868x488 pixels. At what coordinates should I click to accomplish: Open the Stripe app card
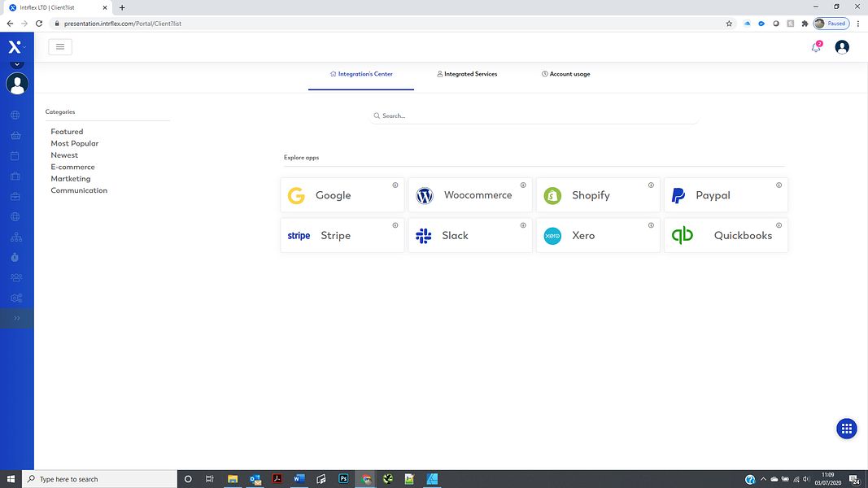point(342,236)
